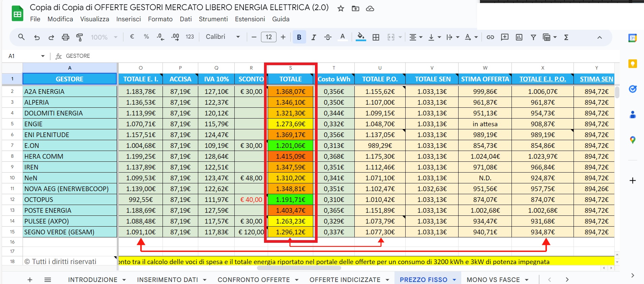Open Google Maps side panel

(x=633, y=140)
